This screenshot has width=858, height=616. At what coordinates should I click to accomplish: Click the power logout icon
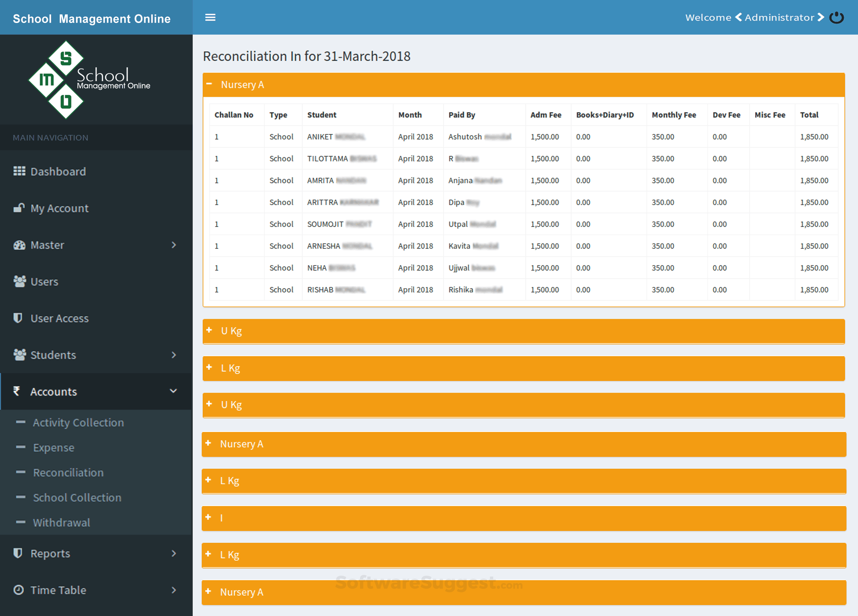(836, 17)
